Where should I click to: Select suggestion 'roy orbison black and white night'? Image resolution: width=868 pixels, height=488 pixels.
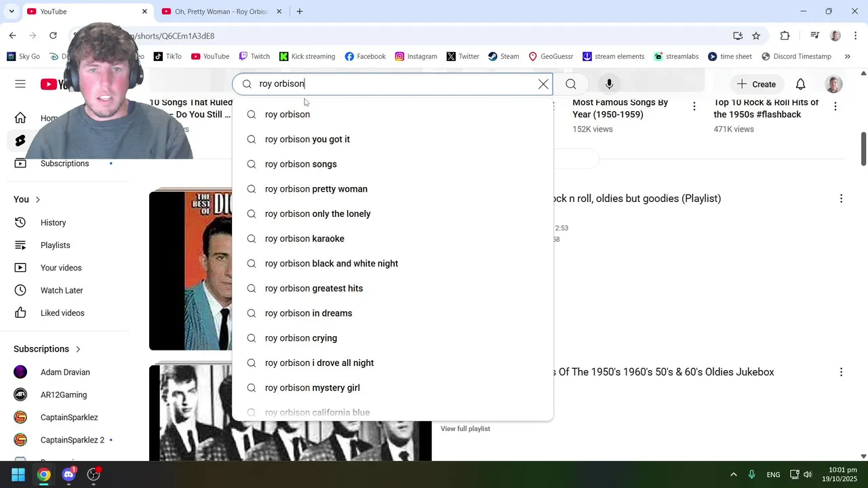[x=393, y=264]
